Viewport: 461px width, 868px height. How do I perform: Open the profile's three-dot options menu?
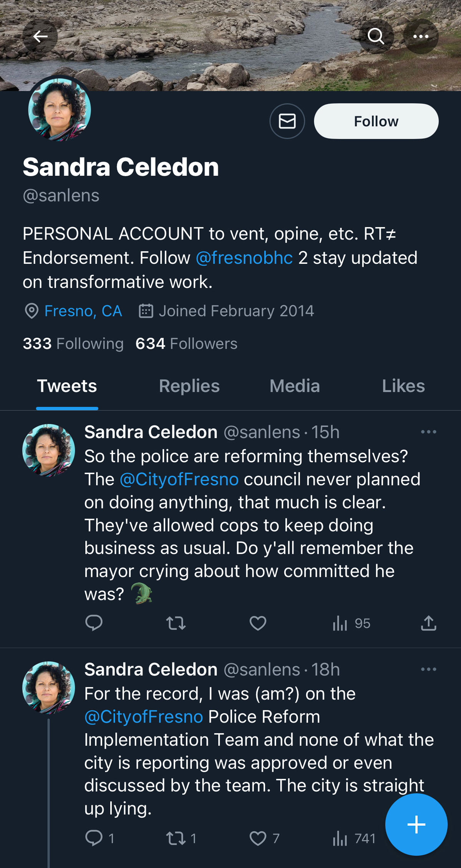tap(421, 37)
